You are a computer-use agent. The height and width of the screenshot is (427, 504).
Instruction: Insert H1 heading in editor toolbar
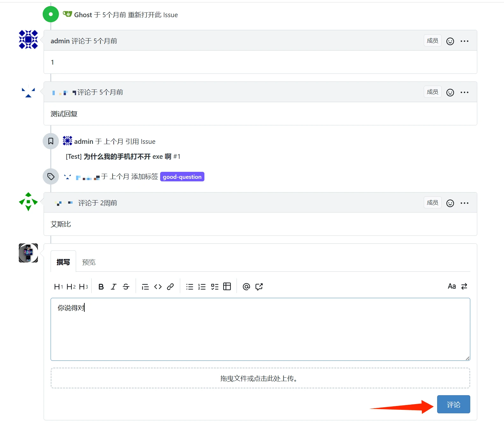point(59,287)
